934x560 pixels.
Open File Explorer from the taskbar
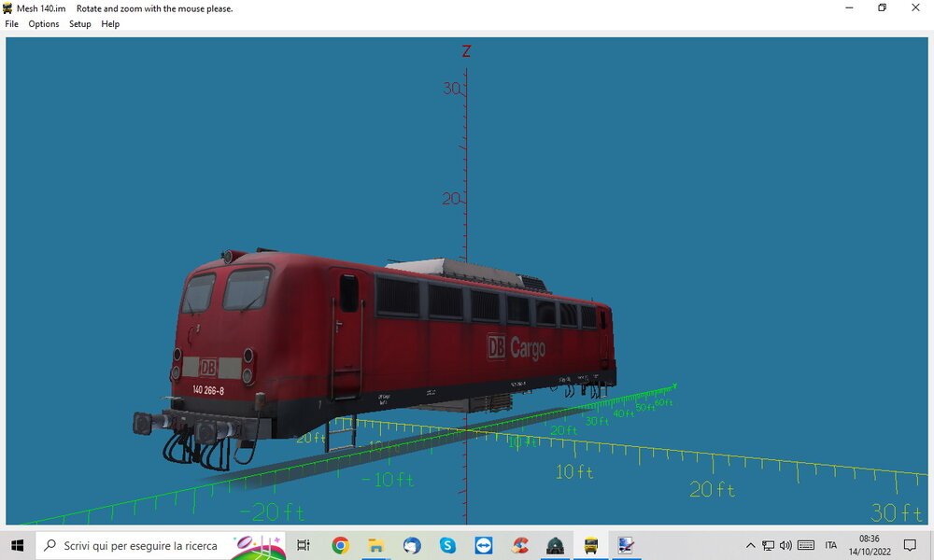click(x=375, y=545)
